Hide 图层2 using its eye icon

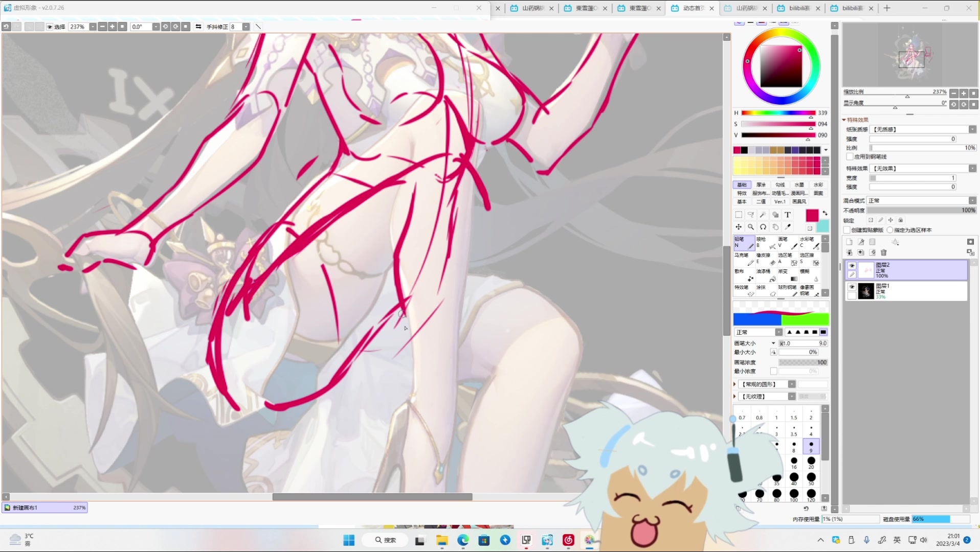(852, 266)
